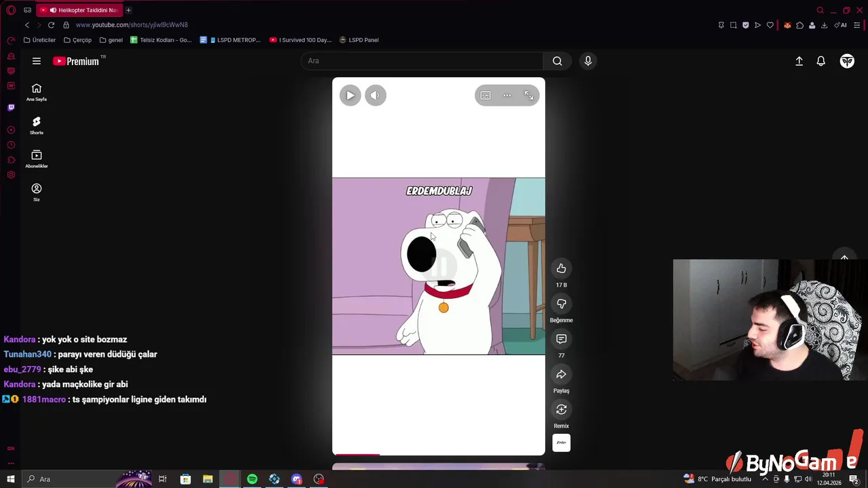This screenshot has height=488, width=868.
Task: Open YouTube notifications bell
Action: coord(821,61)
